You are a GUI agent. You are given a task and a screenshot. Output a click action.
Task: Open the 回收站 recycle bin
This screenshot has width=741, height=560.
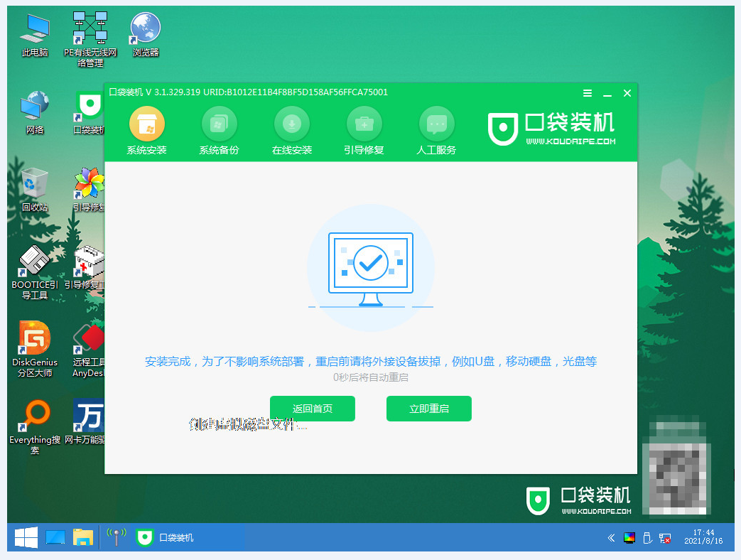pos(35,190)
